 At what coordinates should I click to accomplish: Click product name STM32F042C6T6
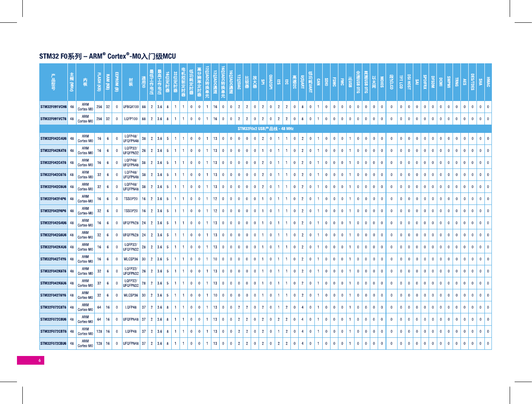(x=53, y=175)
